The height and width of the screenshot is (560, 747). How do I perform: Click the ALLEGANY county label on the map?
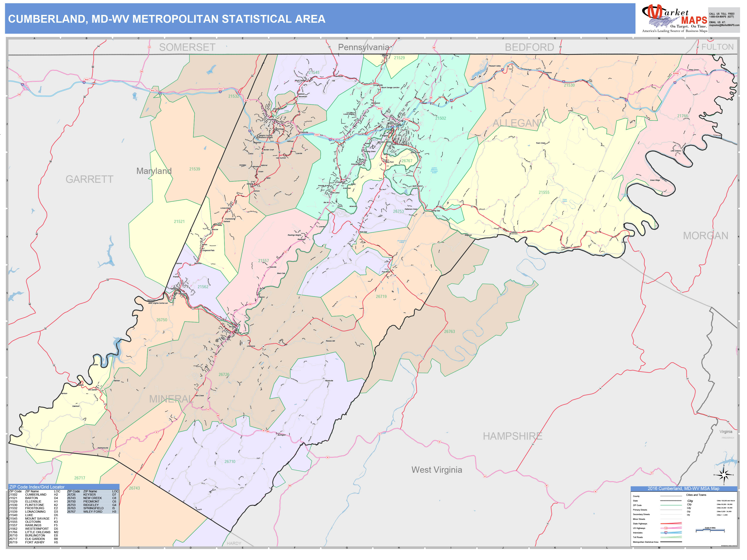point(519,123)
